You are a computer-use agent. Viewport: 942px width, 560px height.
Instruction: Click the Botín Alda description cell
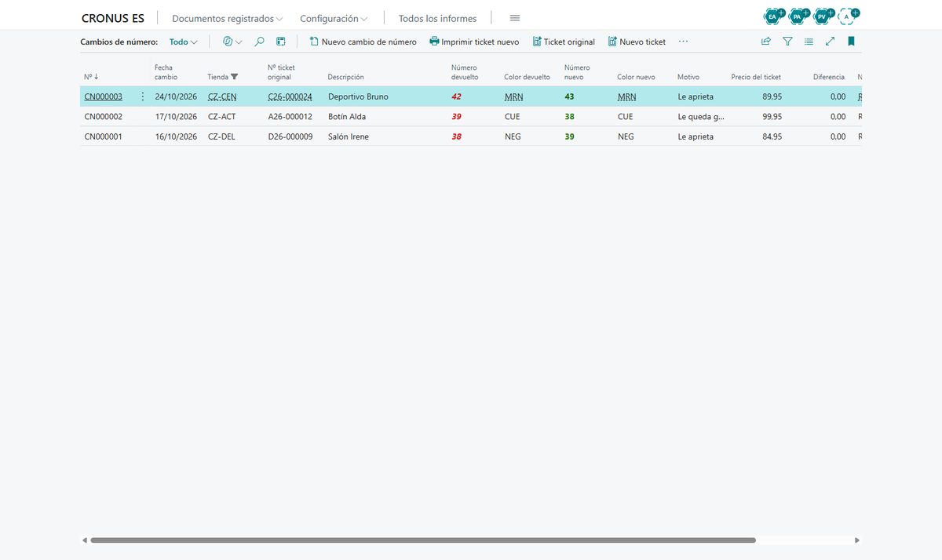coord(347,116)
